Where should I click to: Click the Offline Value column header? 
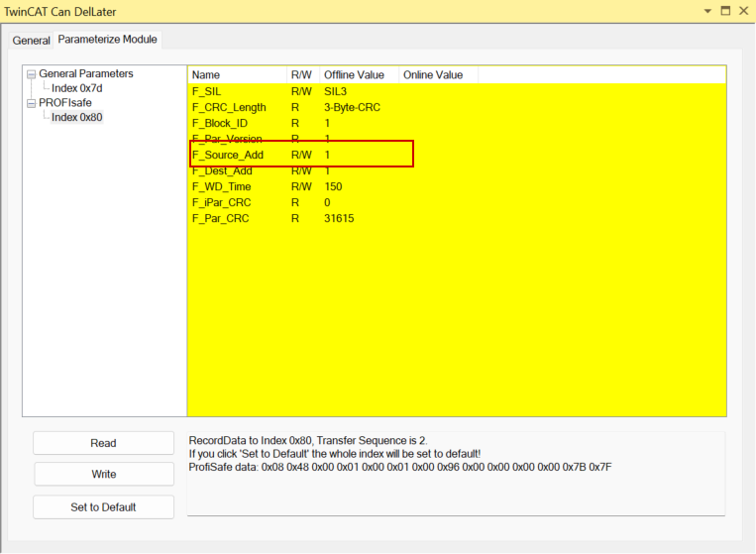(x=360, y=74)
